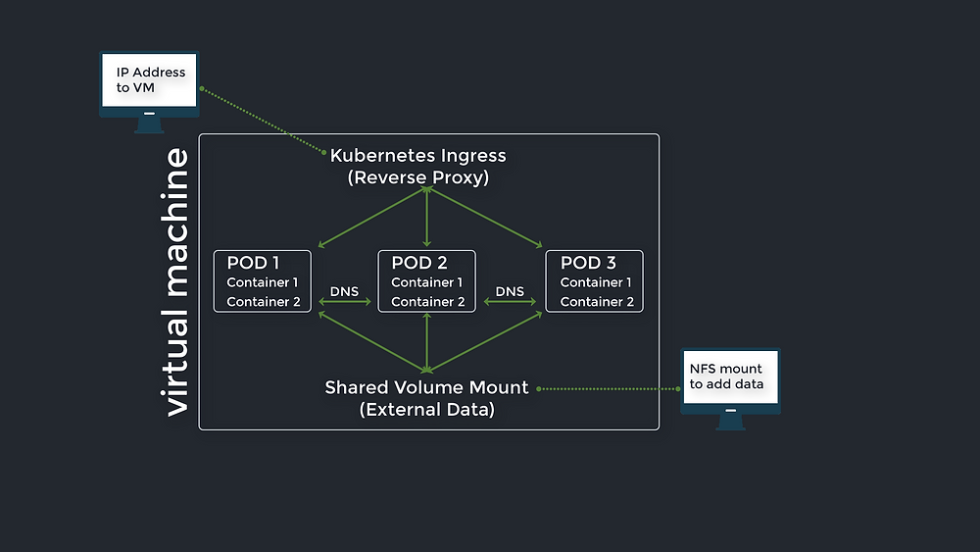Select 'Container 2' inside POD 3

597,302
